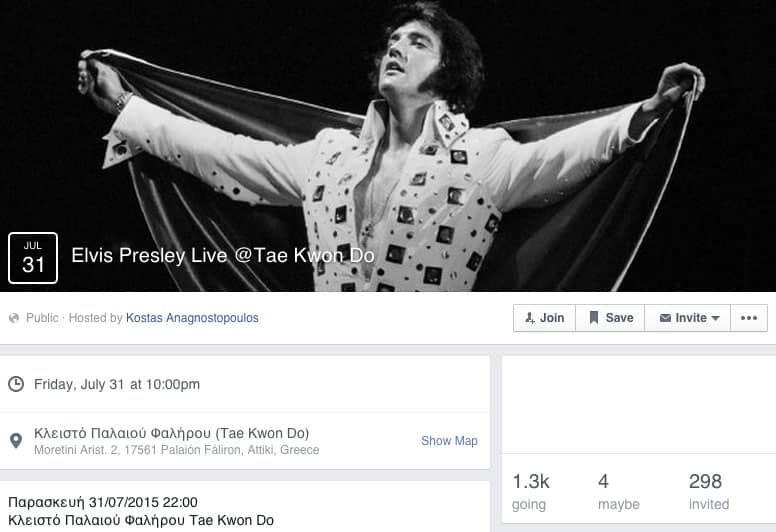The image size is (776, 532).
Task: Click the Jul 31 calendar date badge
Action: tap(33, 258)
